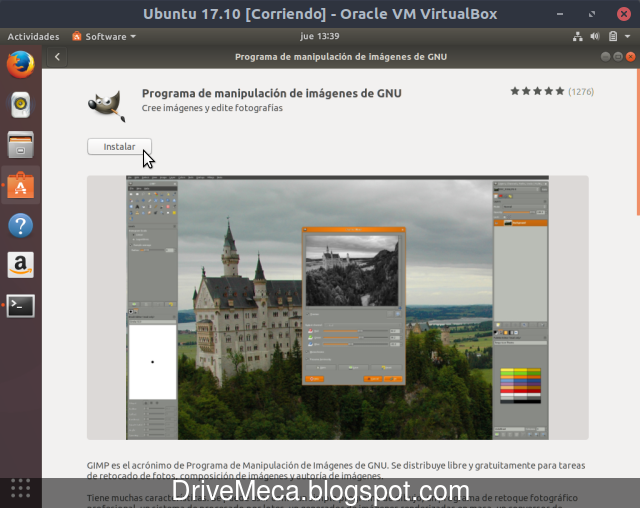This screenshot has height=508, width=640.
Task: Click the battery status icon
Action: click(x=613, y=37)
